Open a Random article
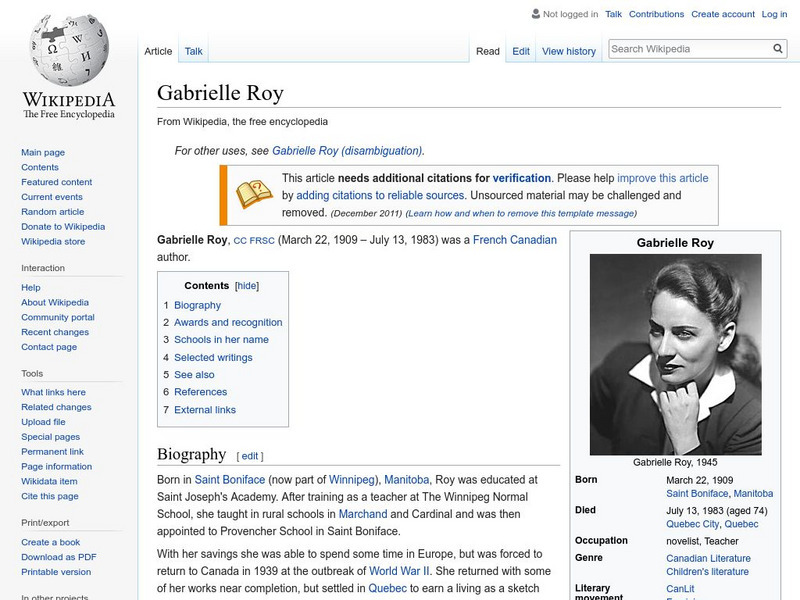Viewport: 800px width, 600px height. tap(53, 211)
